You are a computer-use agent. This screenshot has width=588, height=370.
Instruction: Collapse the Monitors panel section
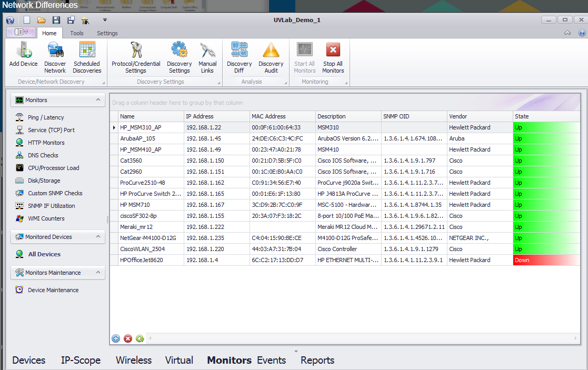98,99
